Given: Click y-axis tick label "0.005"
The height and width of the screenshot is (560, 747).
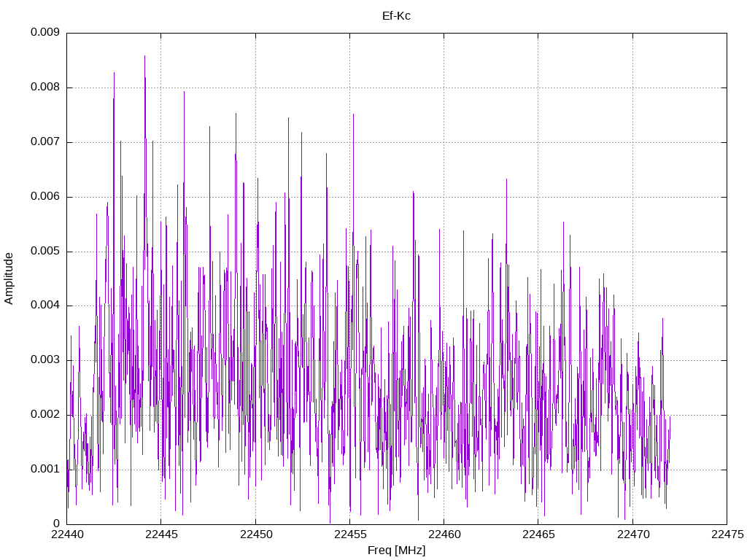Looking at the screenshot, I should (45, 251).
